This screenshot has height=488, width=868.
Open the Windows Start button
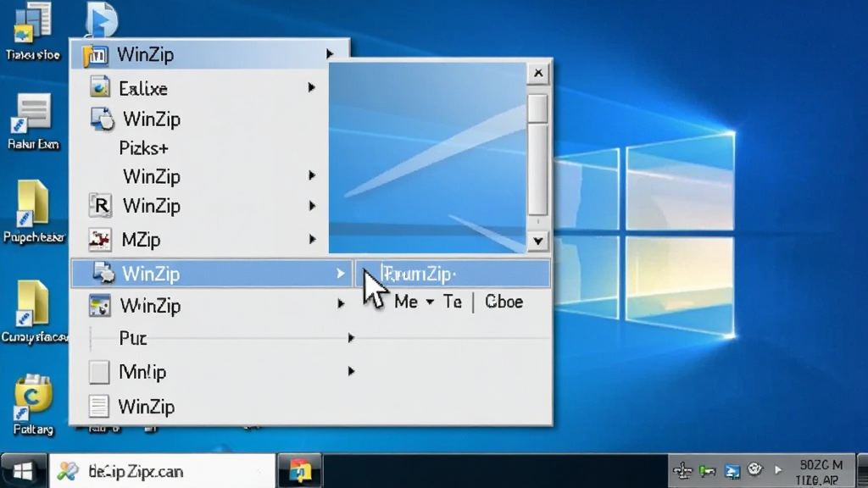23,471
